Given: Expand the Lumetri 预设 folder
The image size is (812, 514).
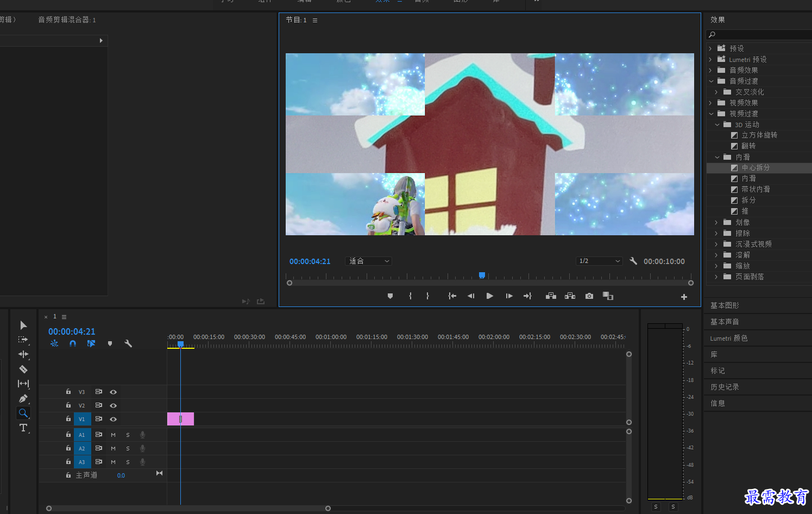Looking at the screenshot, I should pos(710,59).
